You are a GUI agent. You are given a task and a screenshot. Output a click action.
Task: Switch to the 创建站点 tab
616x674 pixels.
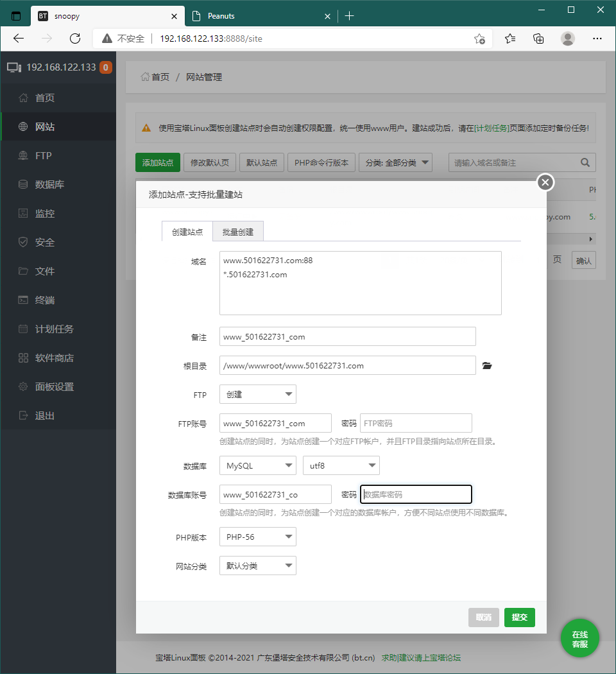pyautogui.click(x=187, y=232)
